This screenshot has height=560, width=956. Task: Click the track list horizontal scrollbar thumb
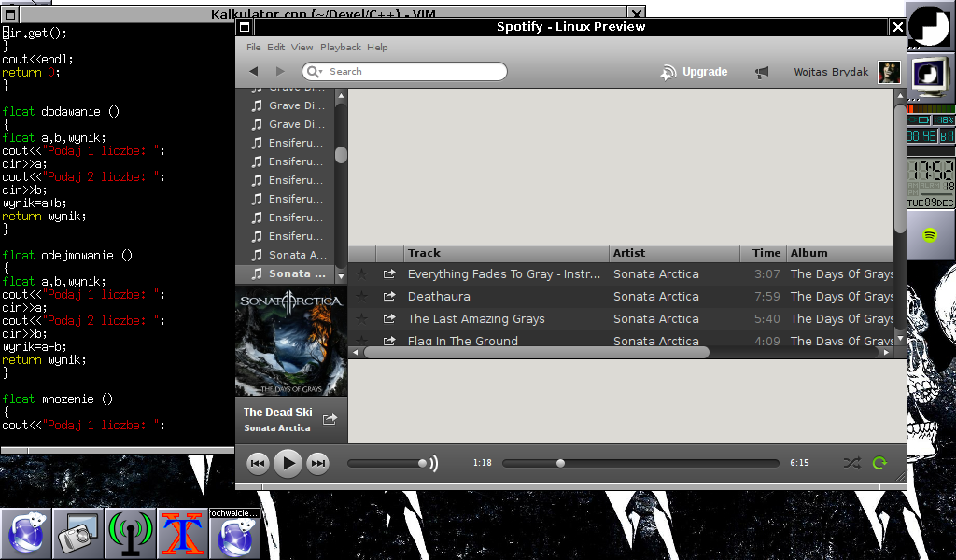point(537,352)
